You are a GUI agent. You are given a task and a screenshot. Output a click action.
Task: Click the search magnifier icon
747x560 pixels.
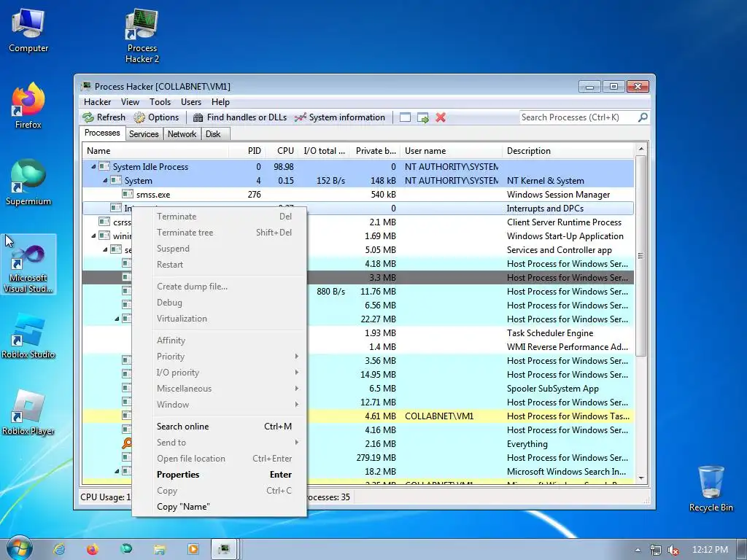643,117
